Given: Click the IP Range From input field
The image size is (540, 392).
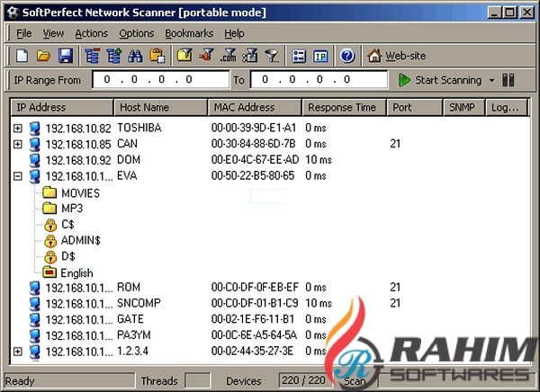Looking at the screenshot, I should 161,79.
